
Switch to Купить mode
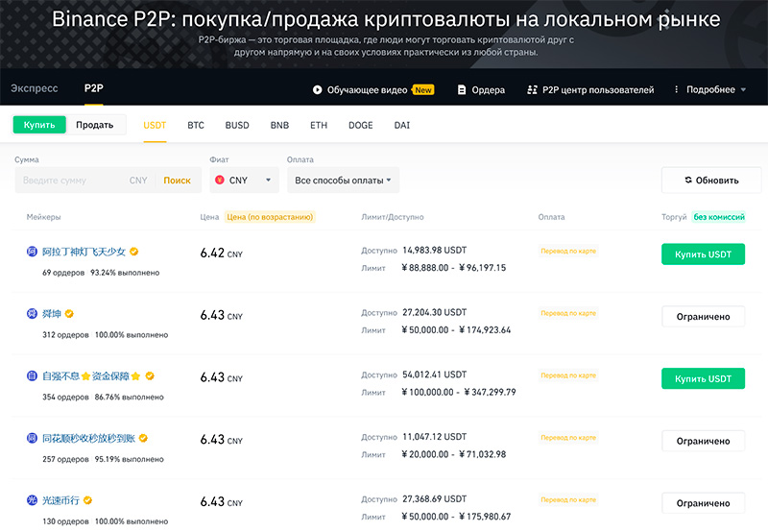click(39, 125)
